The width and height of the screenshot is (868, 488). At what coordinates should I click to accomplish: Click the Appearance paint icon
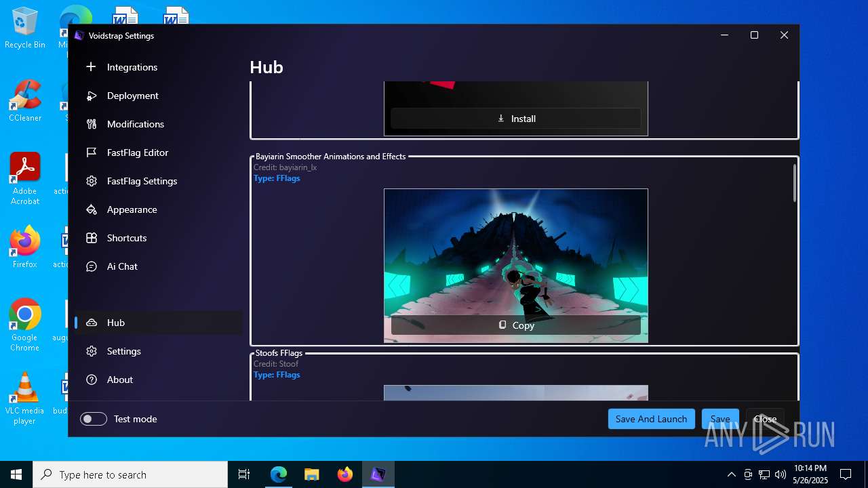pos(92,209)
